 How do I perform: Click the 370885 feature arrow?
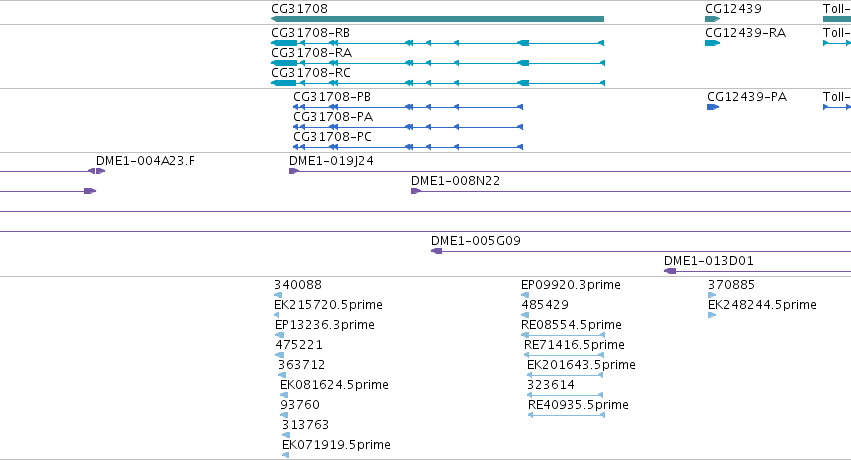(712, 295)
